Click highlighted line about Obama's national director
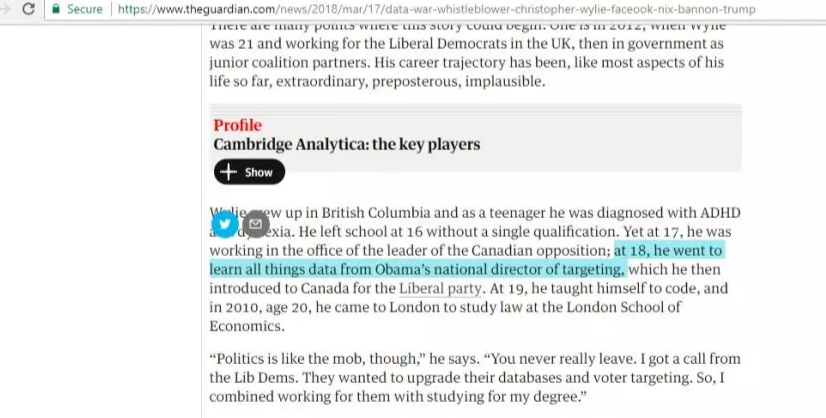This screenshot has width=826, height=418. (x=417, y=269)
